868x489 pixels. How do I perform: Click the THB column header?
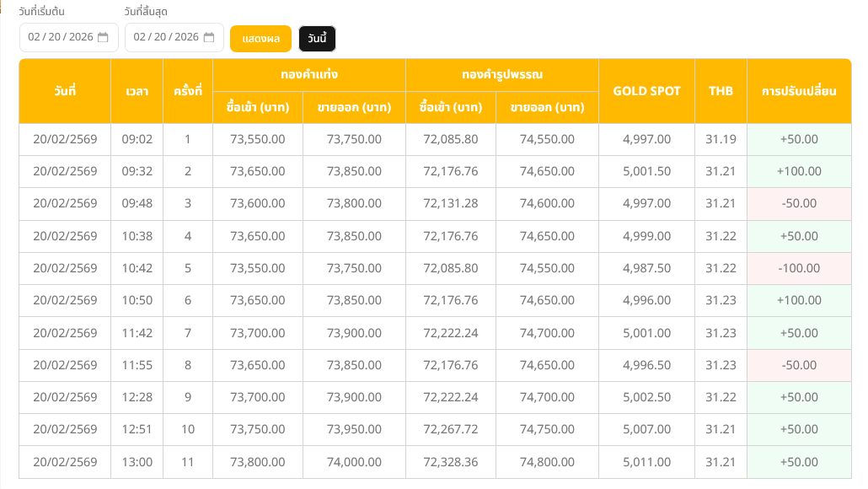(721, 91)
